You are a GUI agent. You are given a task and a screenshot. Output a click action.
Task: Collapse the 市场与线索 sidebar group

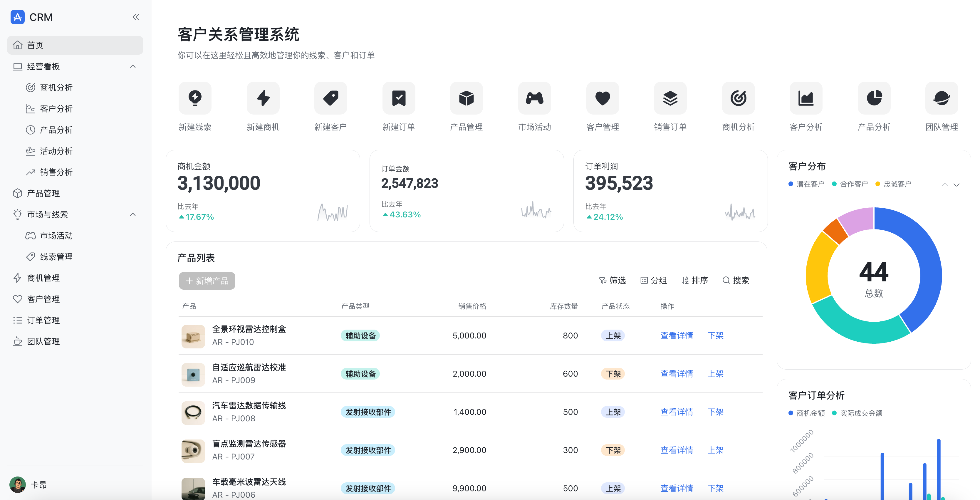click(x=133, y=215)
